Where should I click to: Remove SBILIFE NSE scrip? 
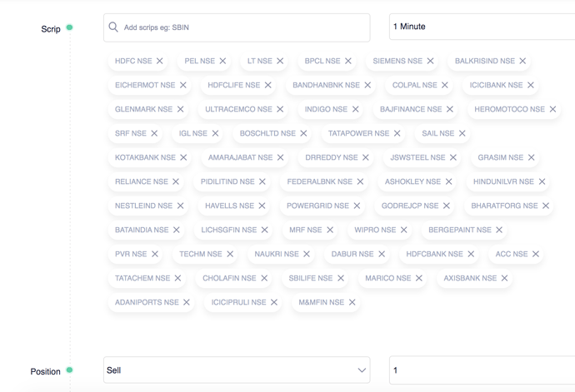click(x=341, y=278)
